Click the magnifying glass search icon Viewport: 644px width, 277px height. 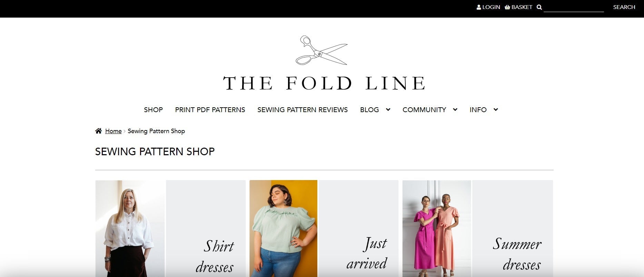(539, 7)
